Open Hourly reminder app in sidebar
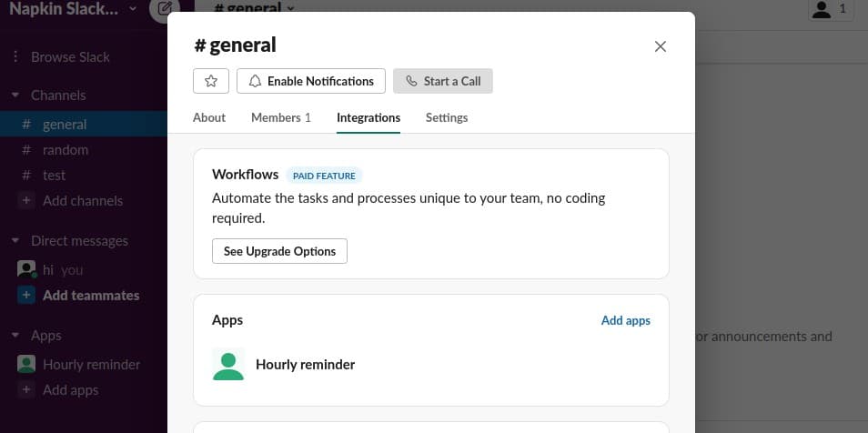Image resolution: width=868 pixels, height=433 pixels. [x=91, y=365]
